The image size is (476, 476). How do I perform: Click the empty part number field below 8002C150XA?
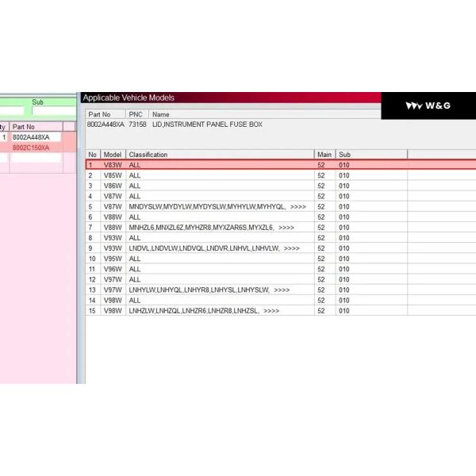36,158
